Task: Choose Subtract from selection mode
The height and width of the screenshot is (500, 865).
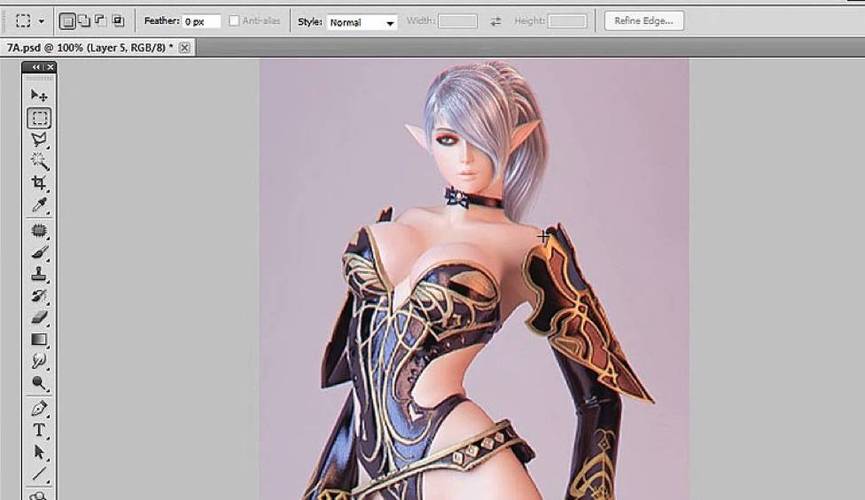Action: click(x=100, y=21)
